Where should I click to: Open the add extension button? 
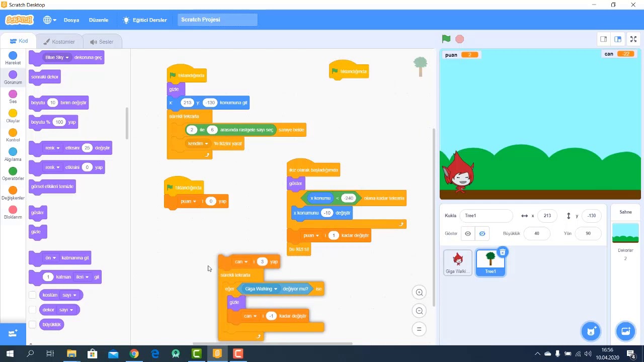(13, 333)
